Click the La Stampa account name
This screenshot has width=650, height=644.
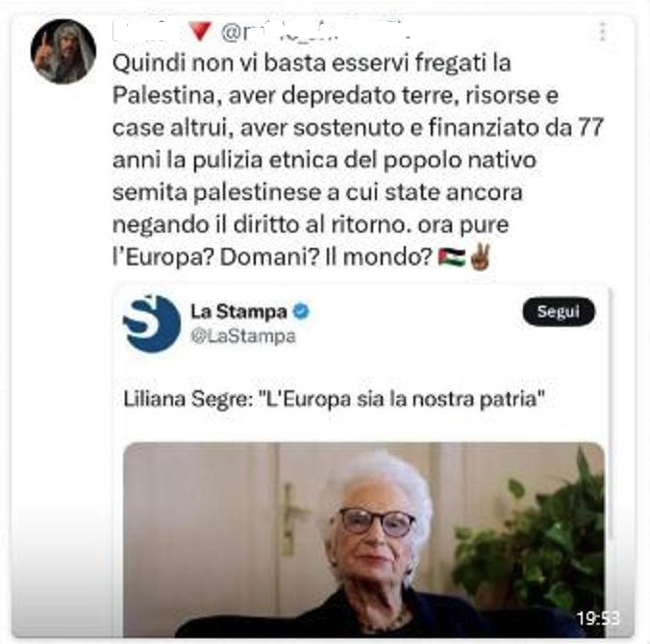point(238,311)
